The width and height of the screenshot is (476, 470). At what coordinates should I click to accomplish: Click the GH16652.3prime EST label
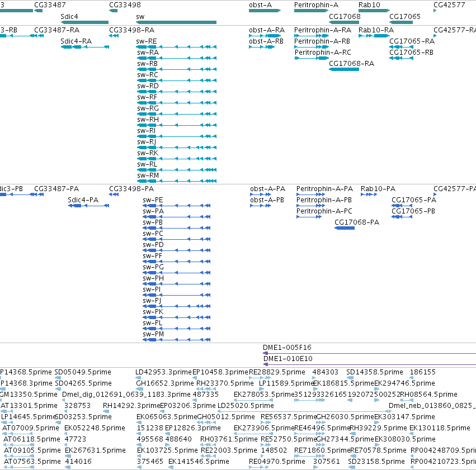(165, 383)
